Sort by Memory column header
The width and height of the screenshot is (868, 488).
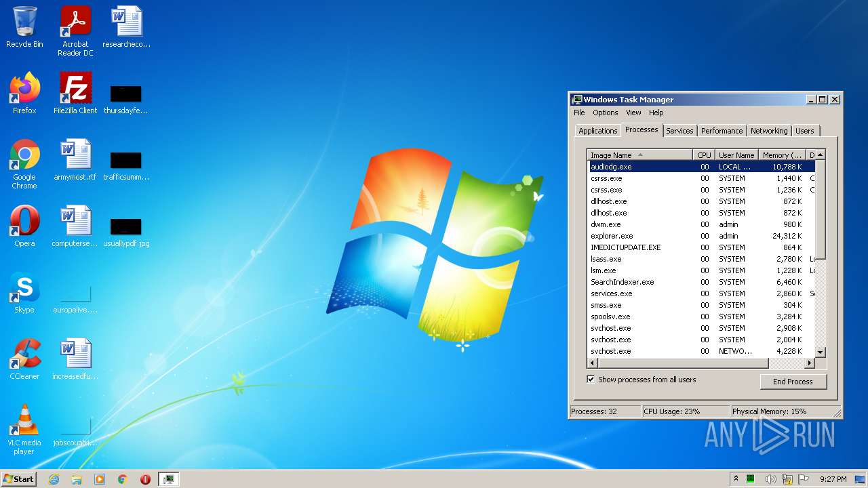(782, 155)
